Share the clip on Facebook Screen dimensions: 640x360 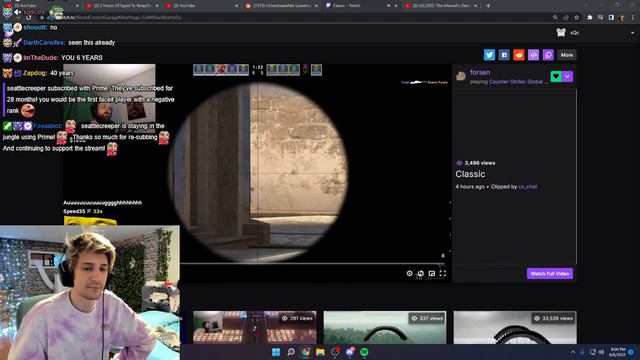[x=504, y=55]
